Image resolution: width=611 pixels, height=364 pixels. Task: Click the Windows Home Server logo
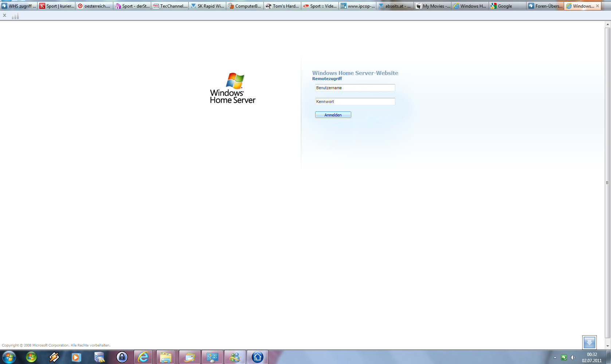click(x=233, y=88)
